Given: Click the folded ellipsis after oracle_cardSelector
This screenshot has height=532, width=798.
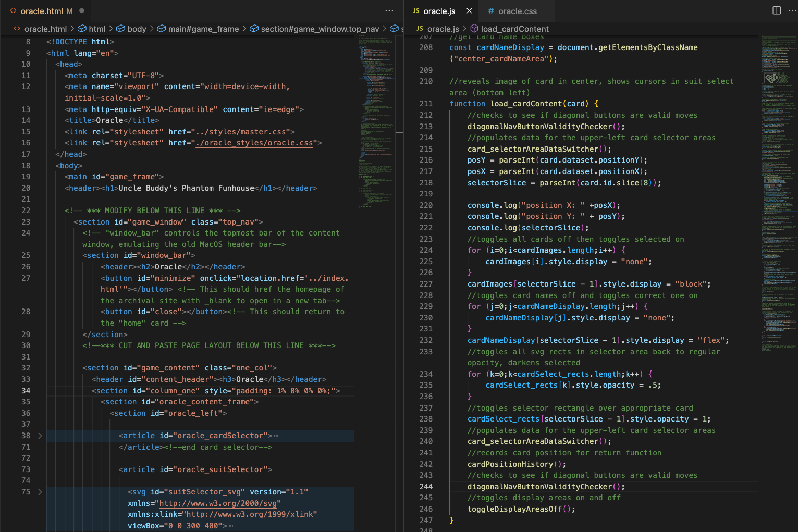Looking at the screenshot, I should tap(276, 436).
